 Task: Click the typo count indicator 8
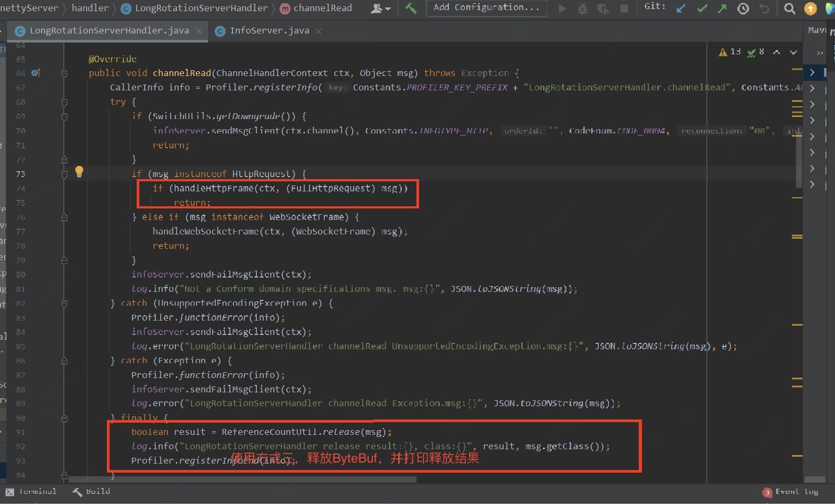tap(756, 52)
